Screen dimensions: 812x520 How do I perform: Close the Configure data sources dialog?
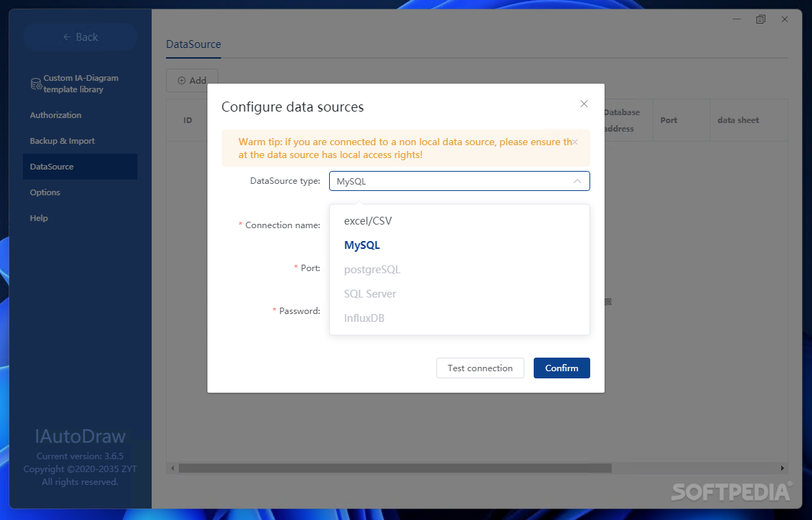click(584, 104)
